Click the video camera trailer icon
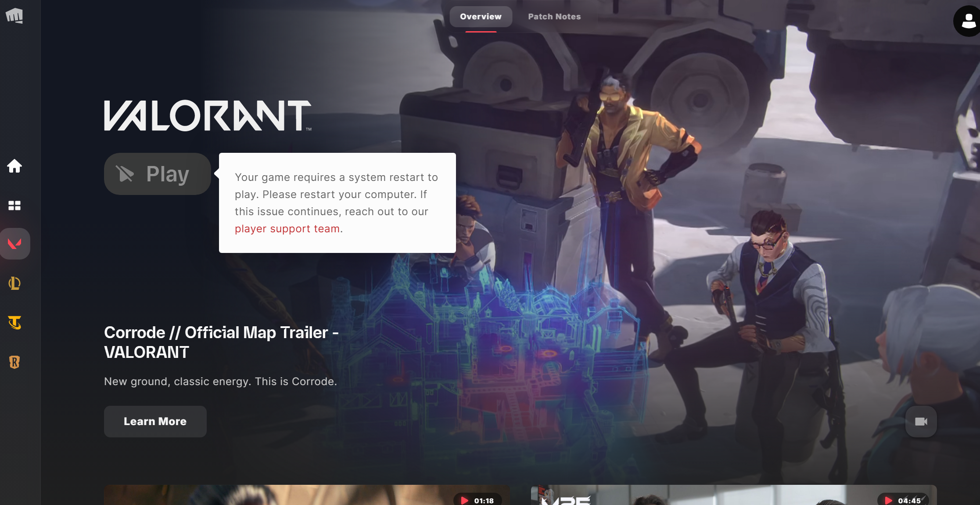 [921, 422]
